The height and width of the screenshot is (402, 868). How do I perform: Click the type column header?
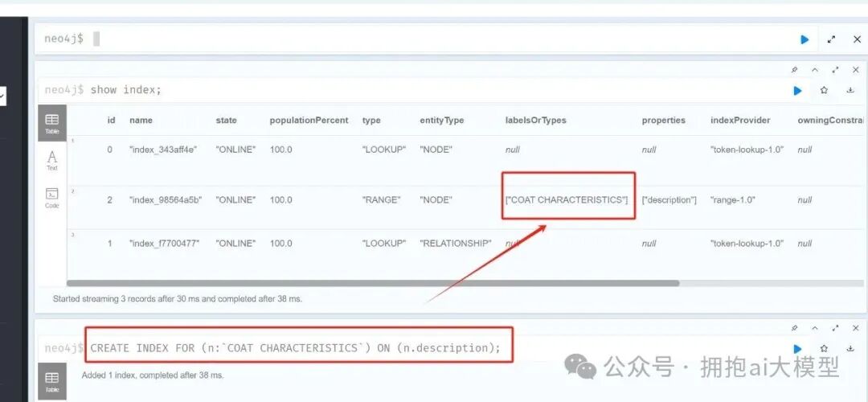click(x=371, y=120)
